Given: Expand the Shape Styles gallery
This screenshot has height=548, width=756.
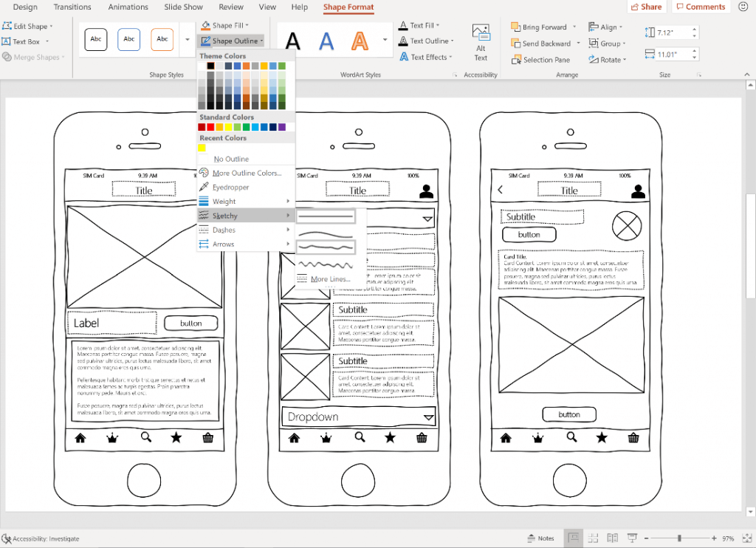Looking at the screenshot, I should point(188,40).
